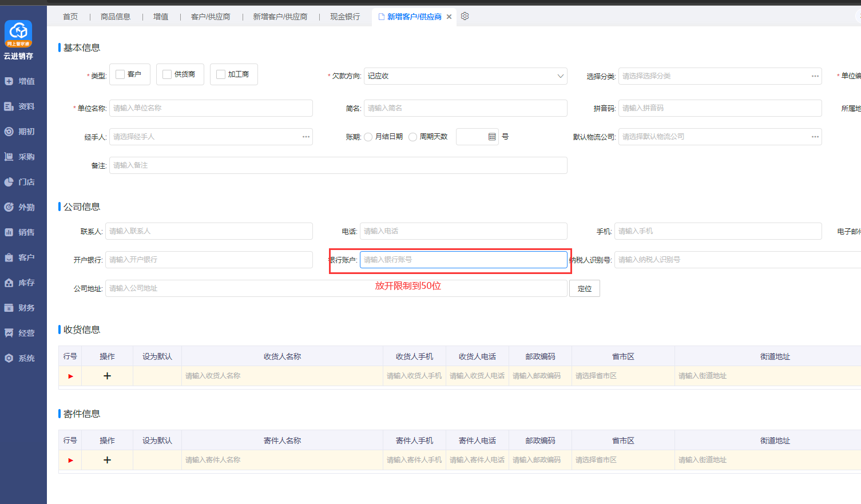The height and width of the screenshot is (504, 861).
Task: Switch to the 现金银行 tab
Action: pos(345,17)
